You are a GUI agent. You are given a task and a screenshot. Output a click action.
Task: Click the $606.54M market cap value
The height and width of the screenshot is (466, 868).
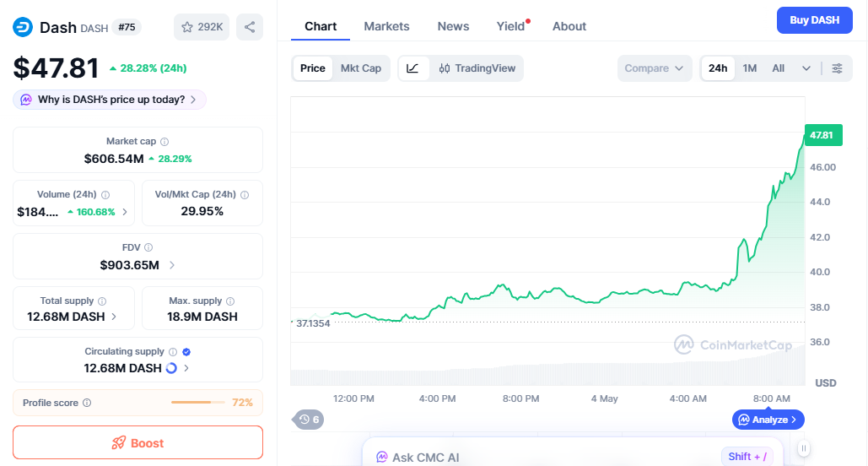[x=114, y=159]
